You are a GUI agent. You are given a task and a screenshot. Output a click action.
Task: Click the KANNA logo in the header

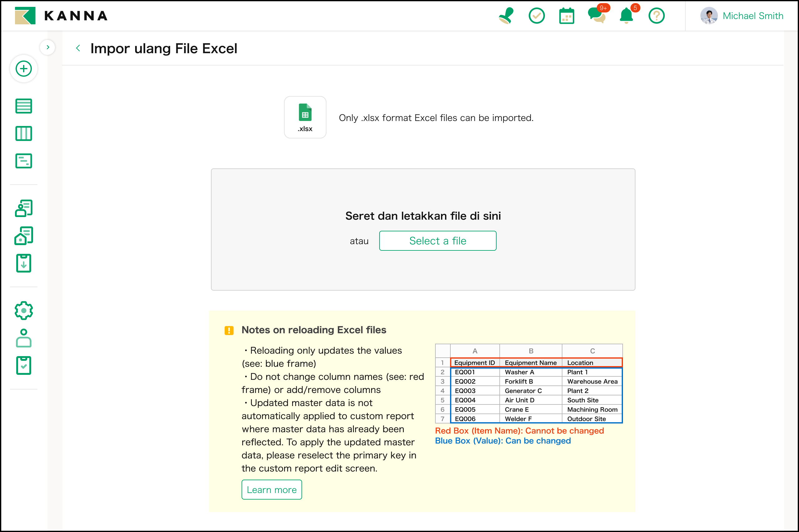pos(61,16)
